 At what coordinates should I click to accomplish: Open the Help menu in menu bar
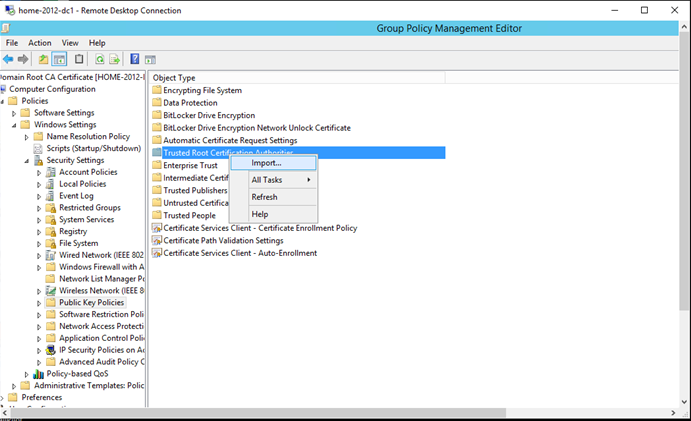[x=97, y=43]
